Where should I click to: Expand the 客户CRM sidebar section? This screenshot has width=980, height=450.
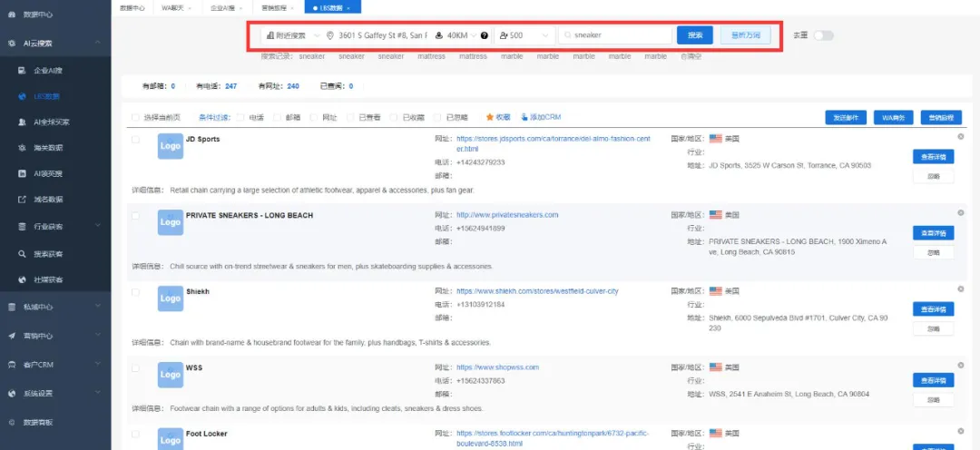click(x=98, y=365)
